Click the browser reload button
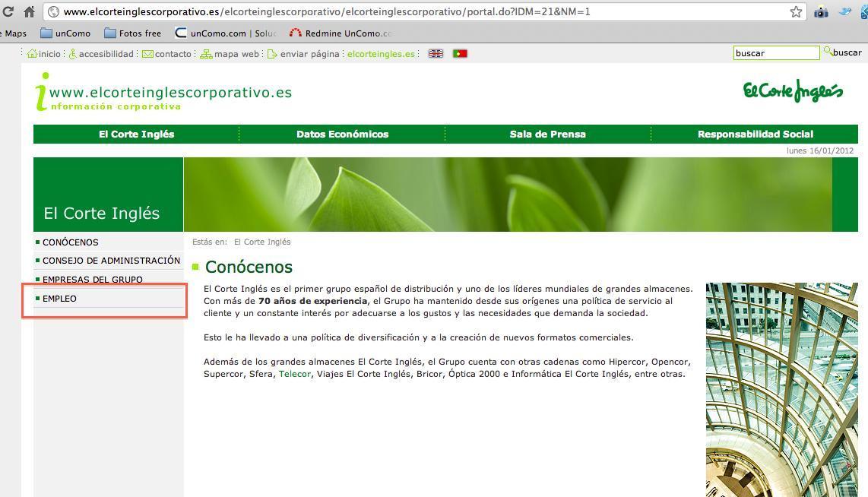This screenshot has height=497, width=868. click(x=8, y=11)
